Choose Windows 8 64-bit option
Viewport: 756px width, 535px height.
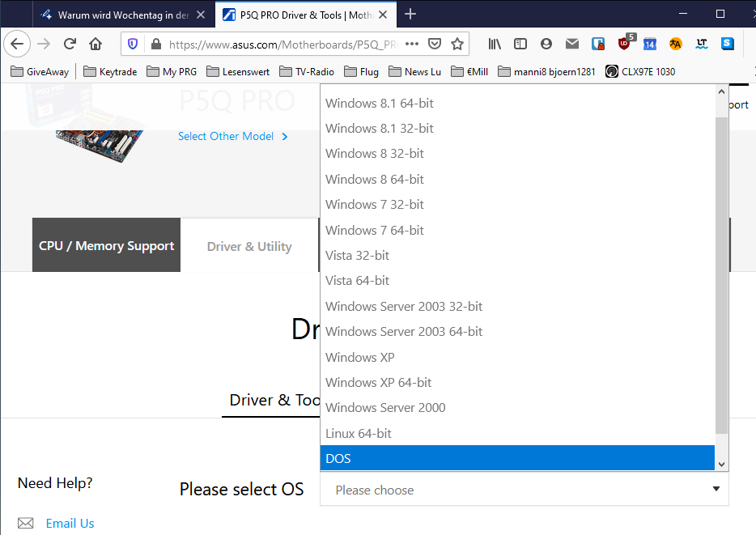point(517,179)
